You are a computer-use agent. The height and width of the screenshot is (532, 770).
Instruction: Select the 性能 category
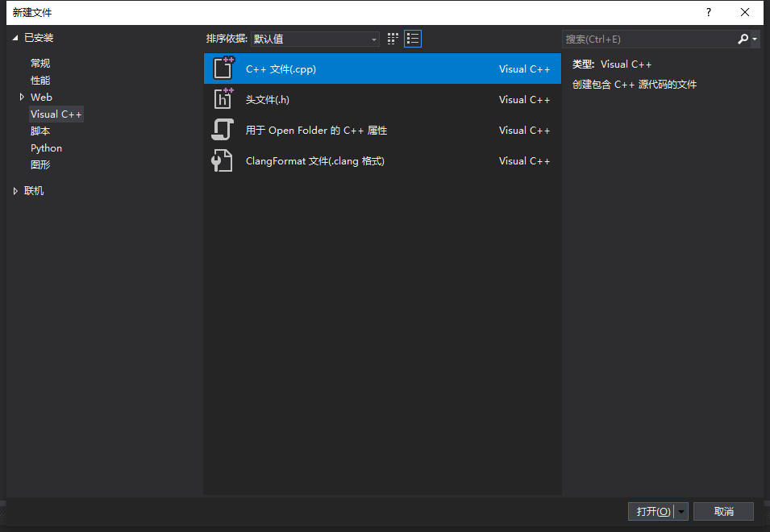pyautogui.click(x=40, y=80)
